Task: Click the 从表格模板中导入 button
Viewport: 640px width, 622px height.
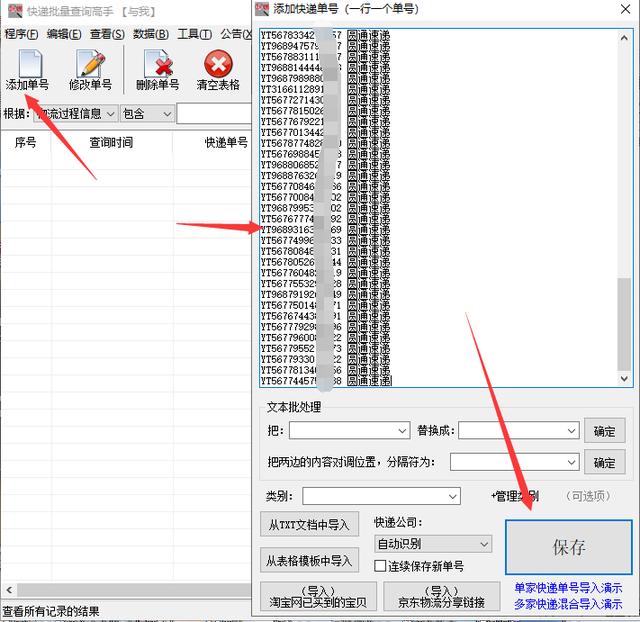Action: tap(309, 560)
